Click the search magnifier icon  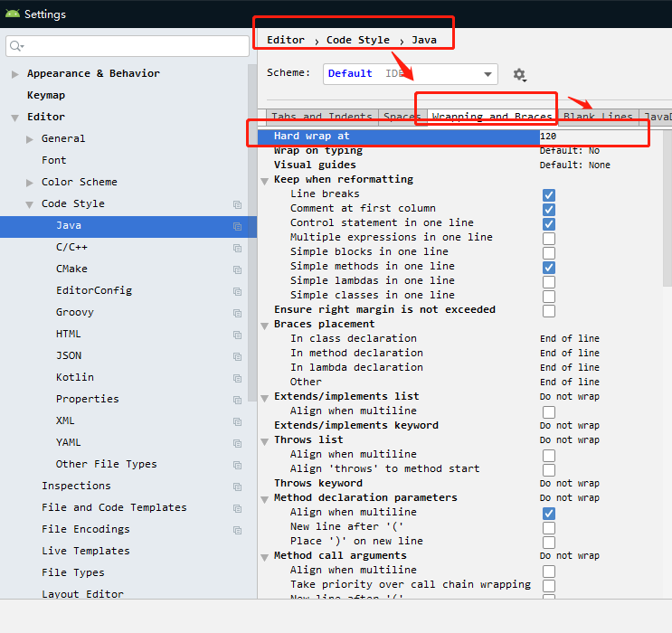coord(16,46)
